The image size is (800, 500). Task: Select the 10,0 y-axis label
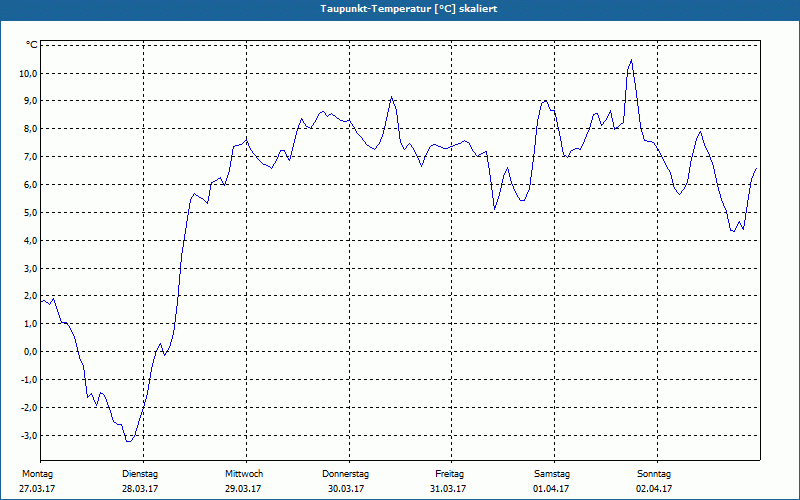coord(28,73)
